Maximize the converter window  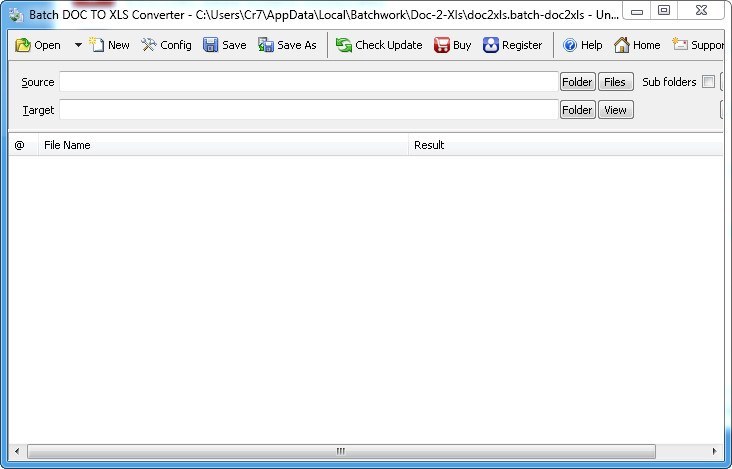pyautogui.click(x=664, y=10)
